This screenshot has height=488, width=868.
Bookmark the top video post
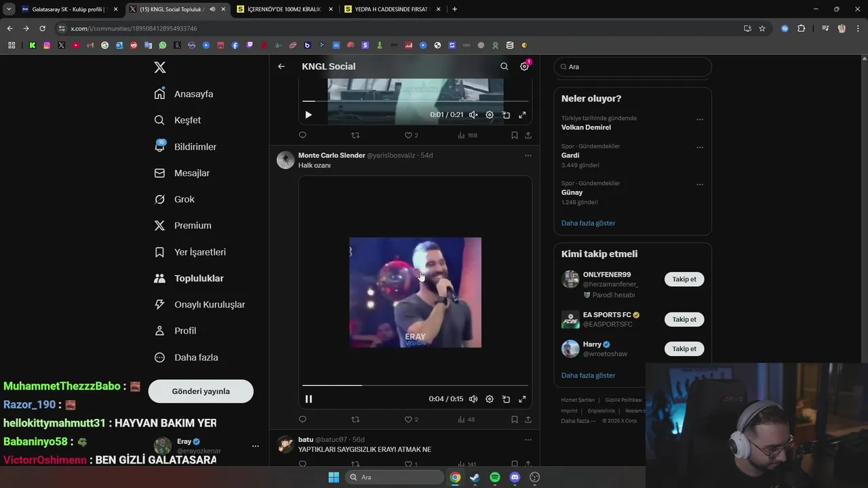point(515,136)
